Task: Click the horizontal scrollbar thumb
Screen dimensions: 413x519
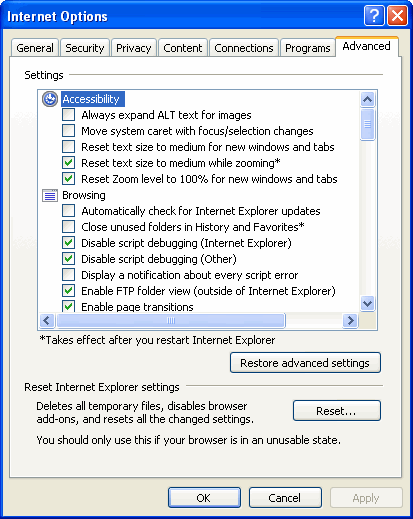Action: tap(171, 321)
